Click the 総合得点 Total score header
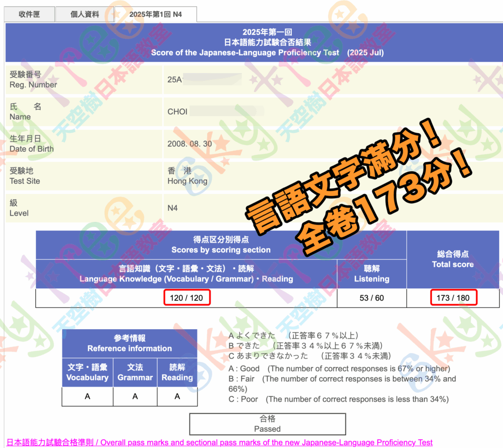This screenshot has width=503, height=448. [x=452, y=259]
